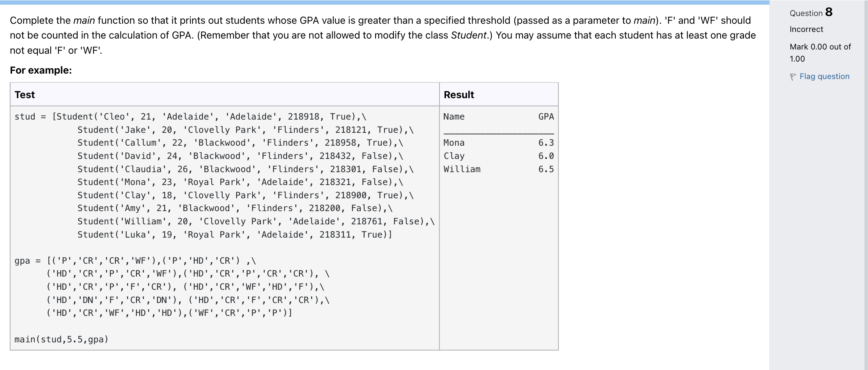
Task: Click the blue progress bar at the top
Action: coord(384,2)
